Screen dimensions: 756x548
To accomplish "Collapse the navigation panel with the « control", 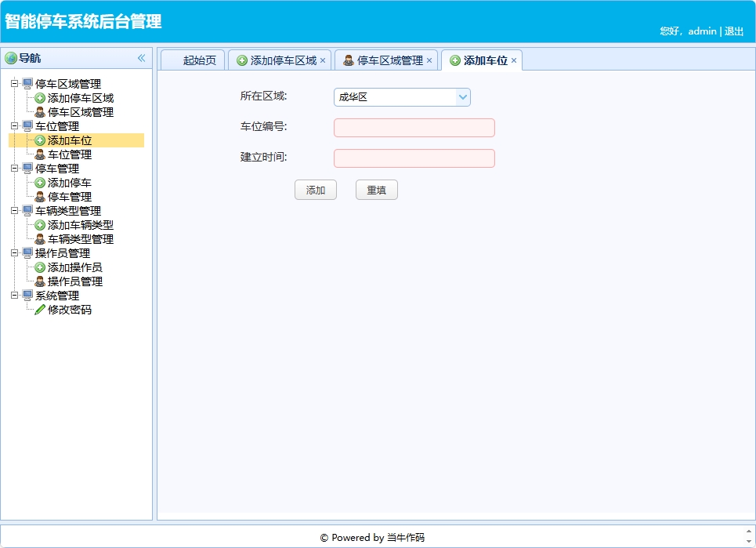I will pos(141,57).
